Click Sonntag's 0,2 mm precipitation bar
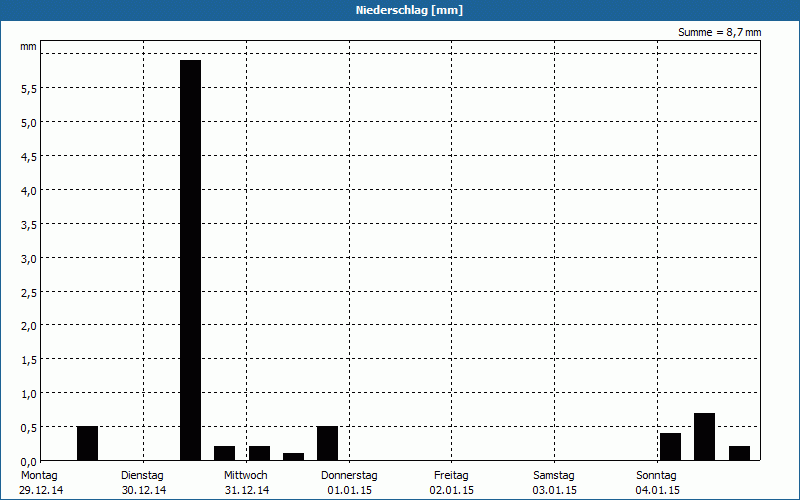 pyautogui.click(x=739, y=453)
